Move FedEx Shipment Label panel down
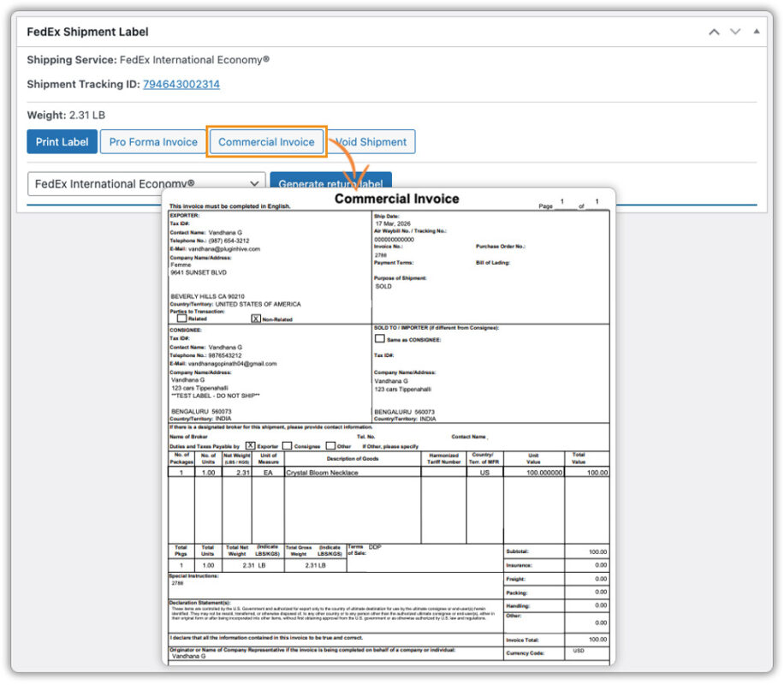The image size is (784, 685). (x=735, y=32)
